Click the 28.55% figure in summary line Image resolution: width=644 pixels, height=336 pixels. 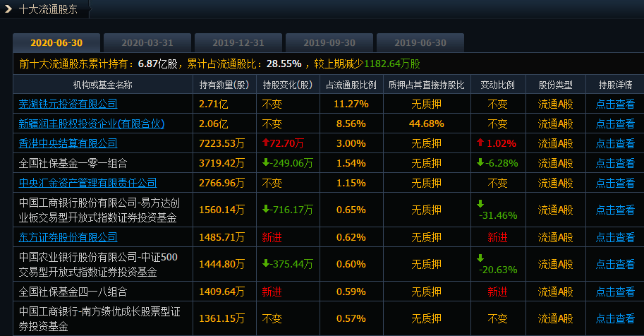point(284,64)
